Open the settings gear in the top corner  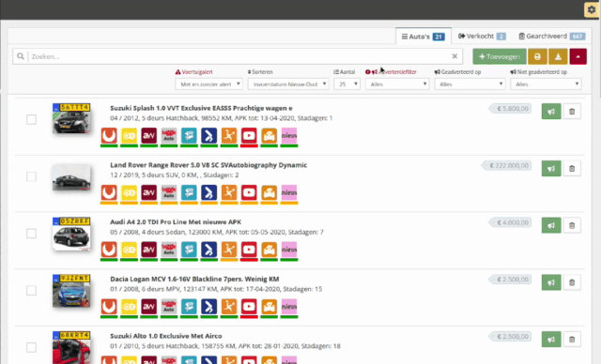(x=592, y=9)
